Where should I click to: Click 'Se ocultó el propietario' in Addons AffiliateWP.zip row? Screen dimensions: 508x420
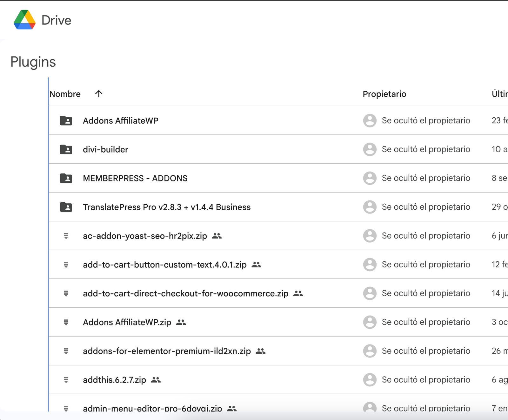point(426,322)
